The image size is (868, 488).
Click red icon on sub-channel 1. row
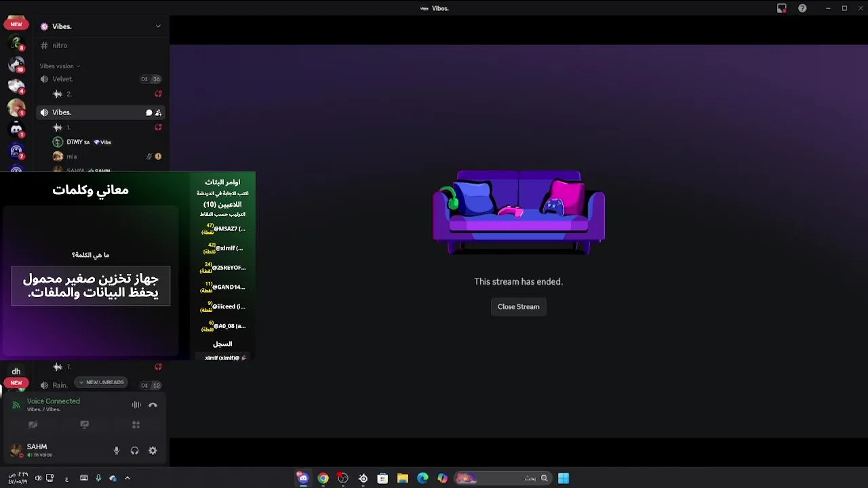pyautogui.click(x=158, y=127)
